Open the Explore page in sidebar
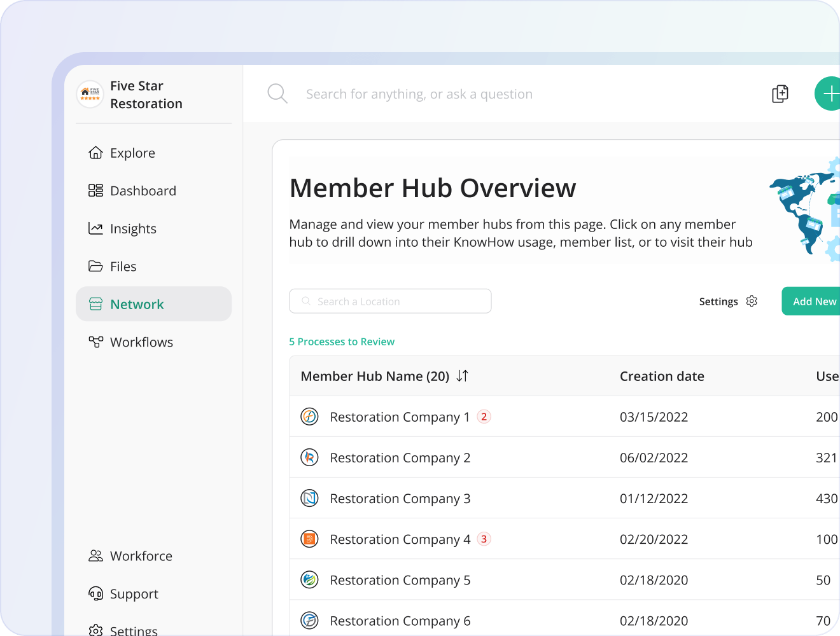 click(132, 153)
